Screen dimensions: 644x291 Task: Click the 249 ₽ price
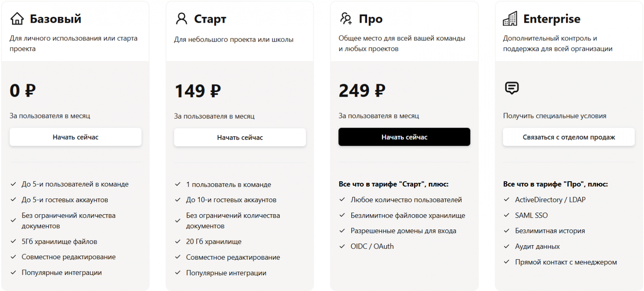pos(362,91)
